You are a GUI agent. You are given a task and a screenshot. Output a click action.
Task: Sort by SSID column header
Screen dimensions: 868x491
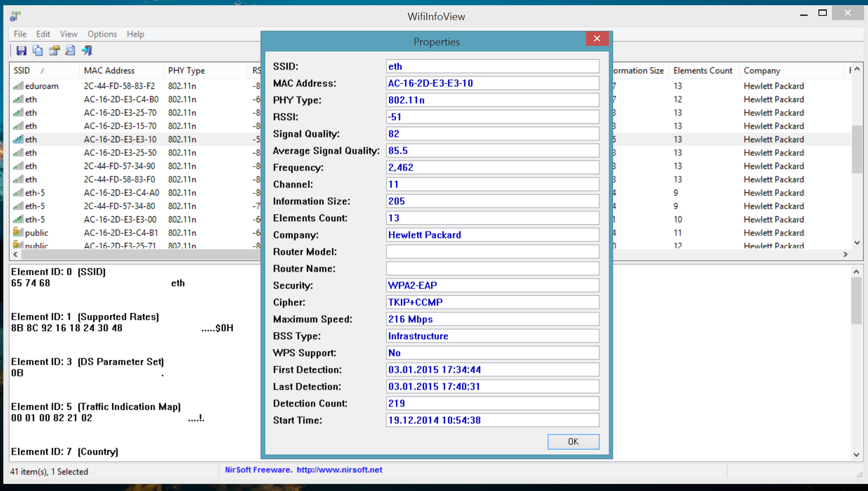(x=44, y=71)
